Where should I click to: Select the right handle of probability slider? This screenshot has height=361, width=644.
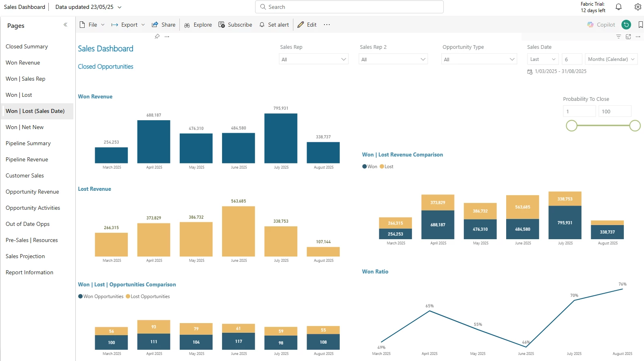[x=635, y=126]
